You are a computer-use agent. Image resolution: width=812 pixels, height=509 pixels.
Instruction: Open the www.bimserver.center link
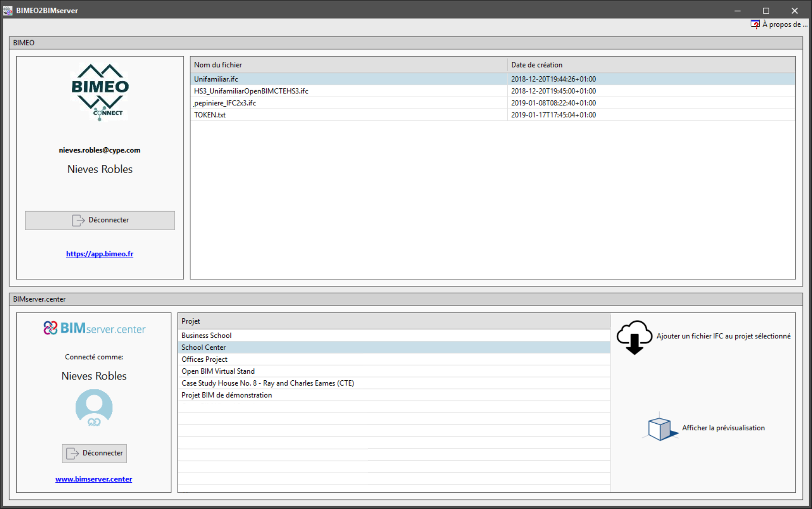(x=94, y=479)
